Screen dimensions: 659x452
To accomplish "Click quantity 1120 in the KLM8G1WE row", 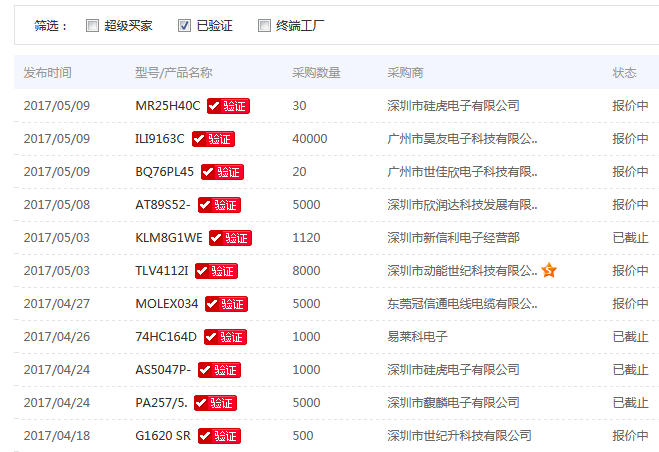I will [x=306, y=238].
